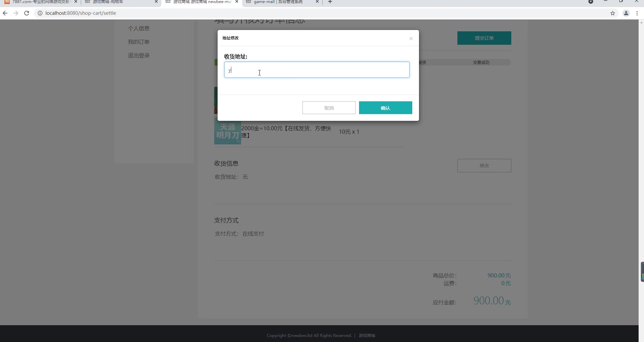644x342 pixels.
Task: Click the 在线支付 payment method text
Action: [253, 234]
